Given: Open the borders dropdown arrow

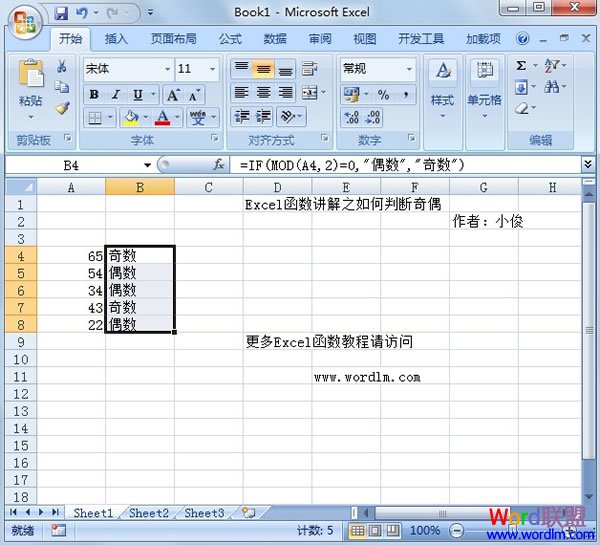Looking at the screenshot, I should [110, 117].
